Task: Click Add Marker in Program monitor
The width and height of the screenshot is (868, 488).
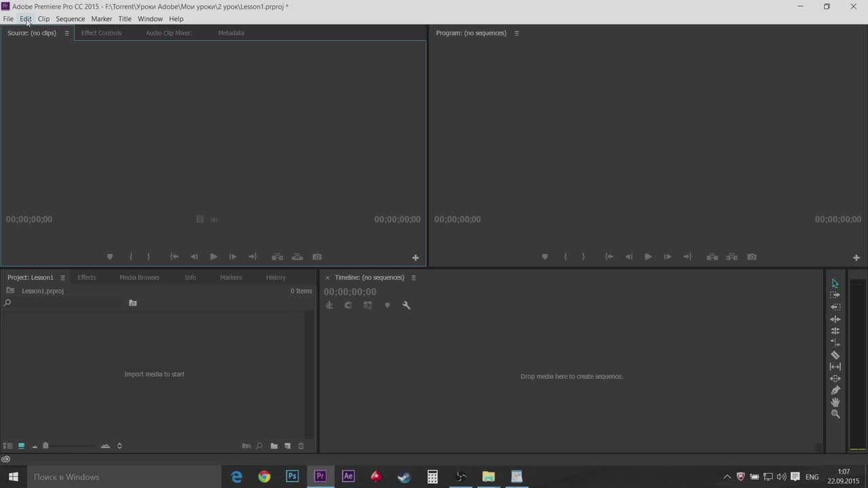Action: [545, 257]
